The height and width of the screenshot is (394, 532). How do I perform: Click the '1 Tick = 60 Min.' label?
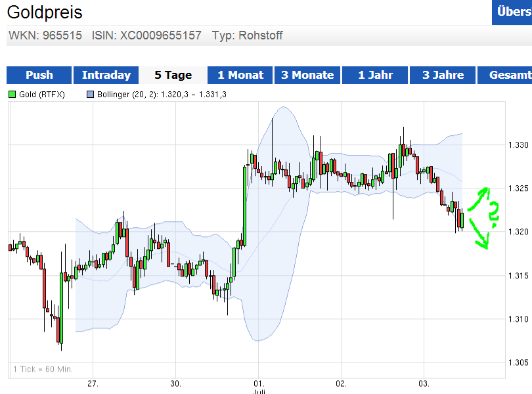click(x=43, y=369)
